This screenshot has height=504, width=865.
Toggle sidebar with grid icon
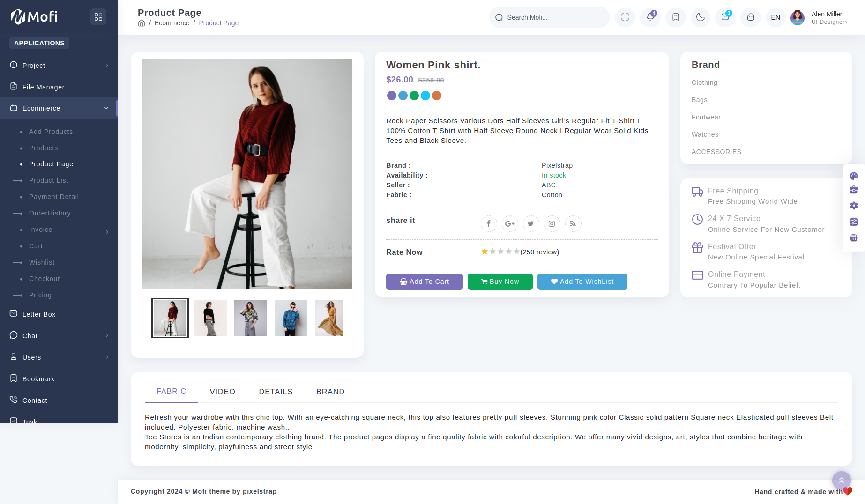coord(98,17)
